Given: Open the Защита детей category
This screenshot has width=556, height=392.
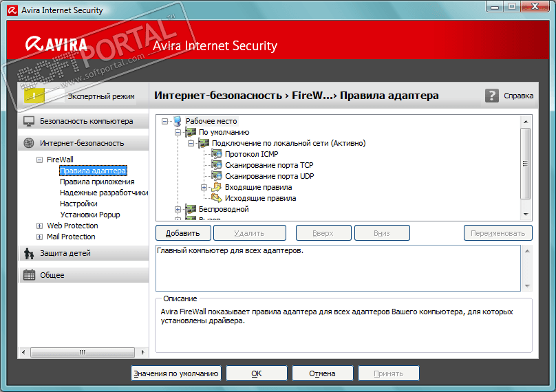Looking at the screenshot, I should 83,253.
